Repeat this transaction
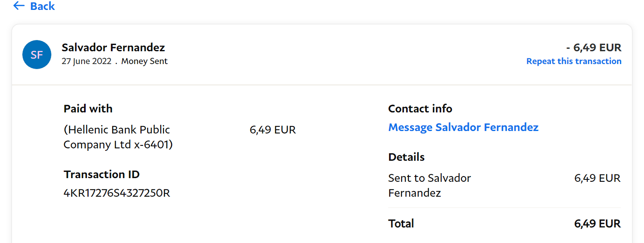Viewport: 644px width, 243px height. click(574, 61)
